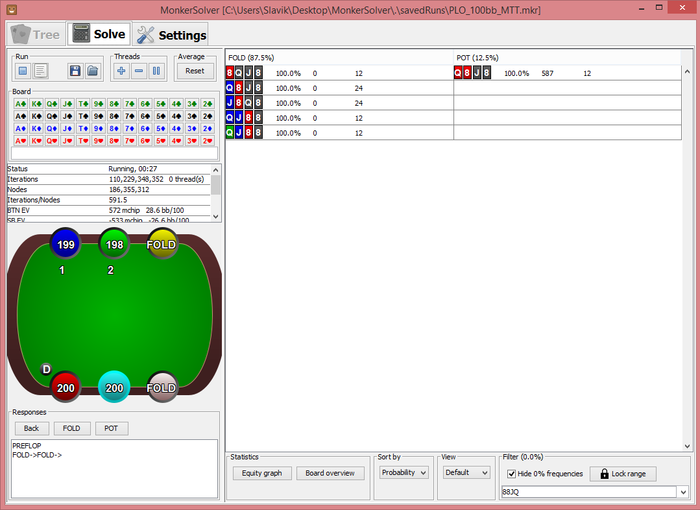Select the cyan player chip showing 200
The width and height of the screenshot is (700, 510).
pyautogui.click(x=114, y=387)
